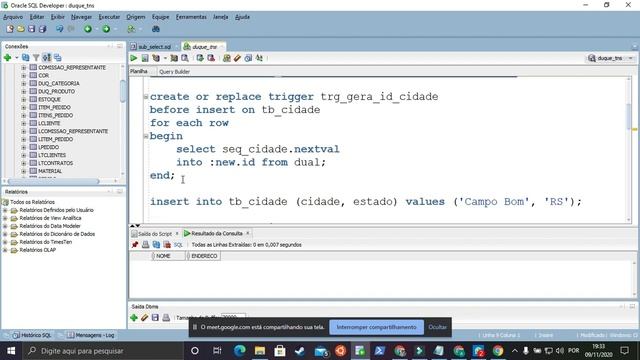Screen dimensions: 640x360
Task: Click the eraser Clear icon in worksheet toolbar
Action: 237,58
